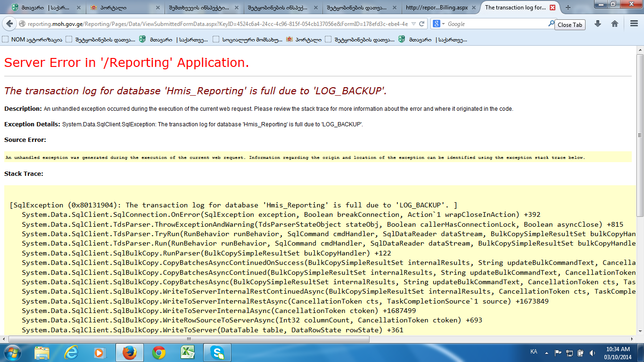
Task: Close the transaction log error tab
Action: 553,8
